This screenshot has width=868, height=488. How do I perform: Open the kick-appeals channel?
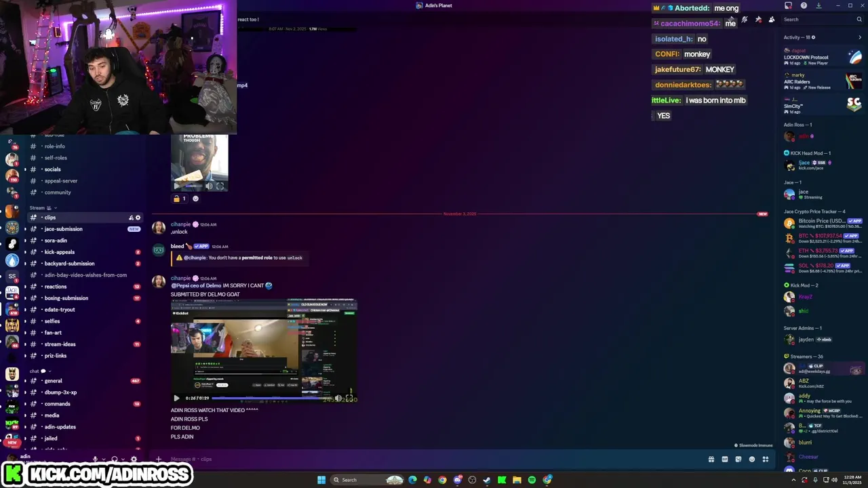[x=84, y=252]
